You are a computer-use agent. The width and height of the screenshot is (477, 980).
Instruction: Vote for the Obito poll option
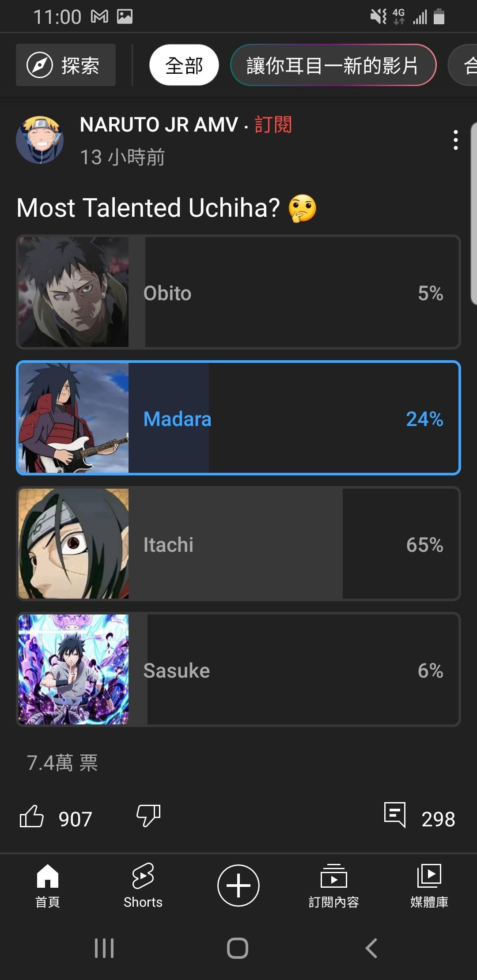238,292
